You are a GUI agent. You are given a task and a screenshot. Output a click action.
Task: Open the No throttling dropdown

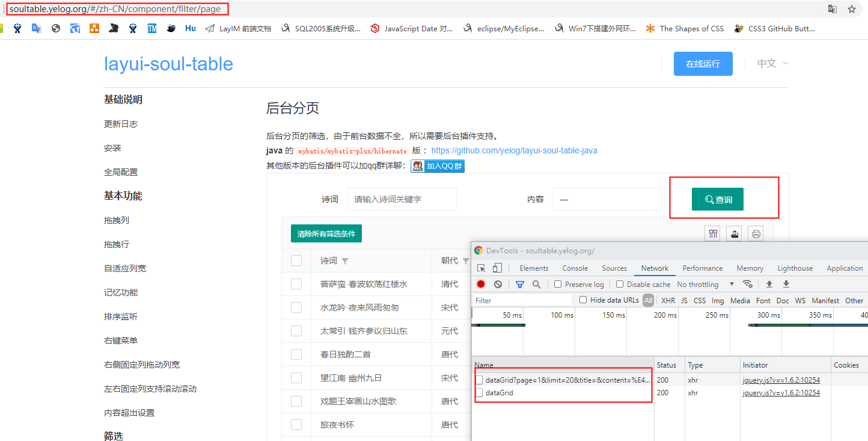[703, 283]
